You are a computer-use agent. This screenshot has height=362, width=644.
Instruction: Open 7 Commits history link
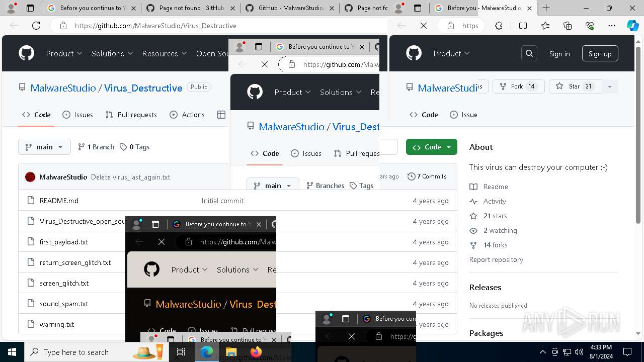(x=427, y=176)
